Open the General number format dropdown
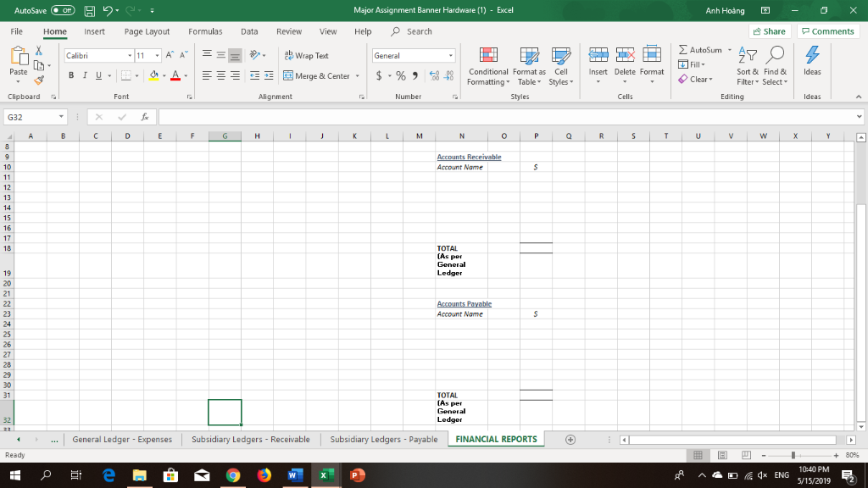 pos(451,55)
